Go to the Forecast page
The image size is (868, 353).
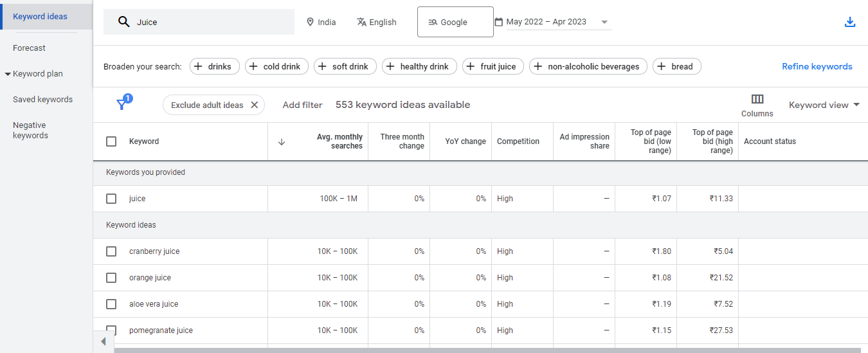[29, 48]
